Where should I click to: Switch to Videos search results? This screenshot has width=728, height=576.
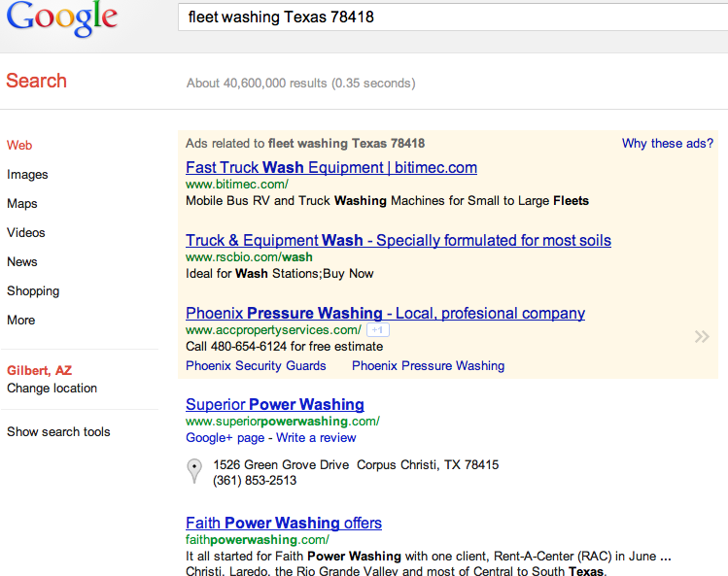[26, 232]
